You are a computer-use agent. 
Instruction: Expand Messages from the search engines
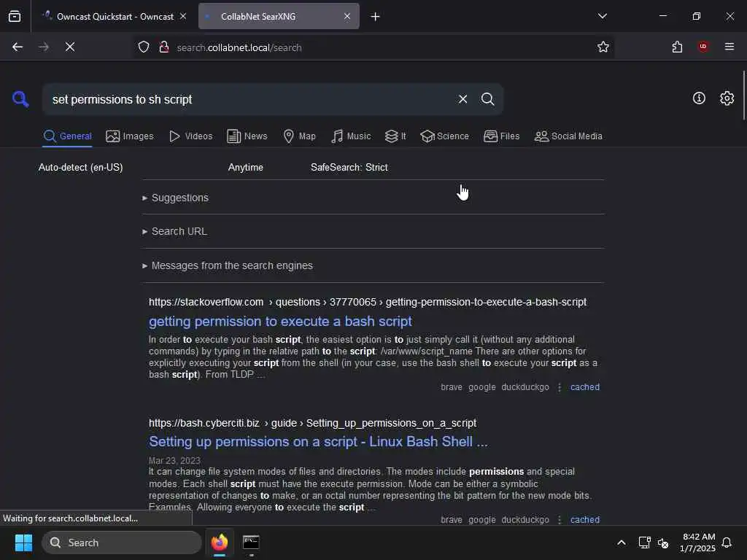click(x=228, y=265)
